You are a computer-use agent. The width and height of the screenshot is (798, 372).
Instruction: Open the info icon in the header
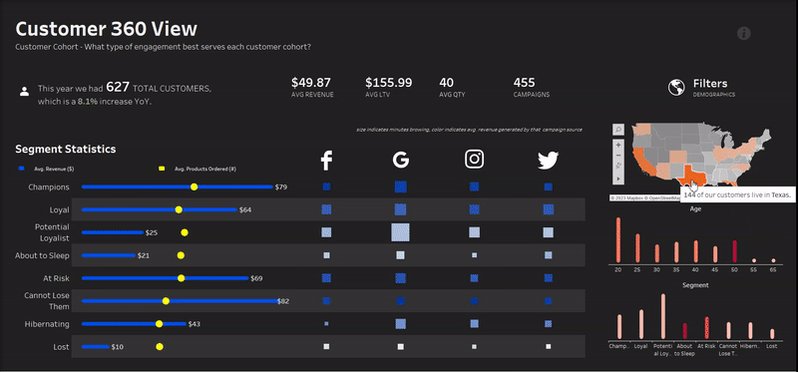[x=744, y=34]
